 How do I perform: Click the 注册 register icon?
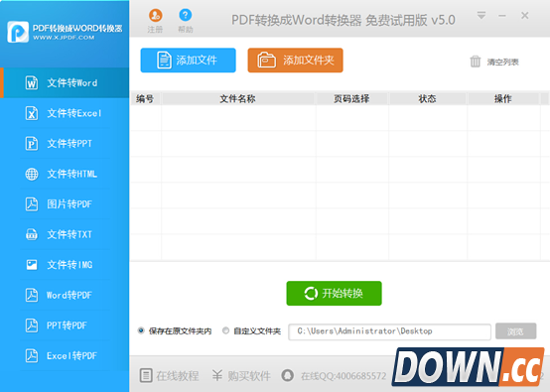155,16
